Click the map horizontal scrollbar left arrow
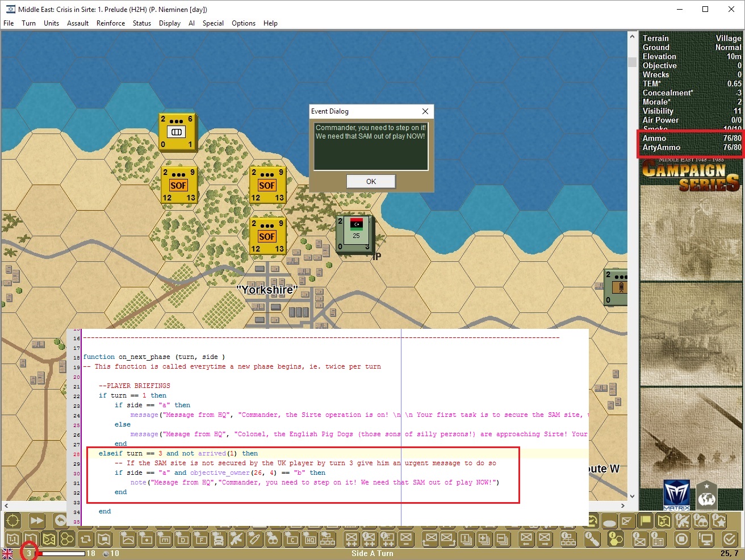Viewport: 745px width, 560px height. coord(6,505)
